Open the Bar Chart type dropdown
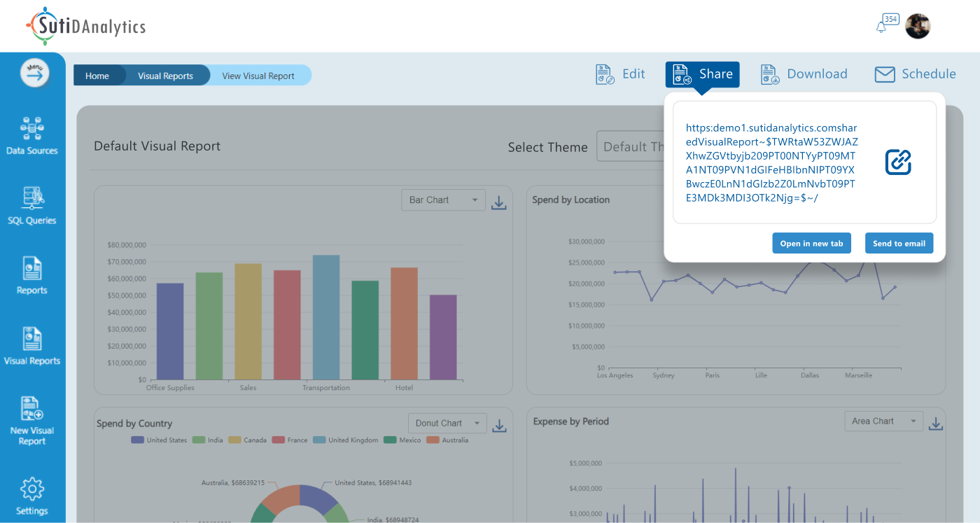Screen dimensions: 980x523 [x=444, y=200]
